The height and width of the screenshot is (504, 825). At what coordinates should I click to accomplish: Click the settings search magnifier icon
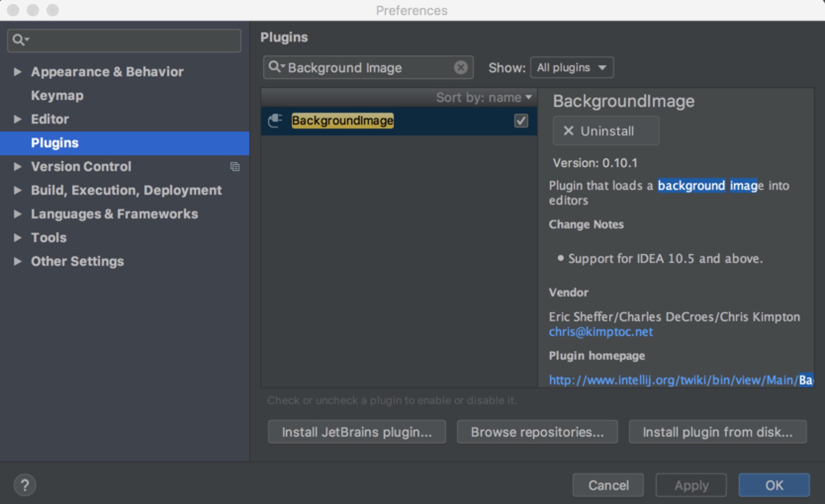pyautogui.click(x=20, y=40)
